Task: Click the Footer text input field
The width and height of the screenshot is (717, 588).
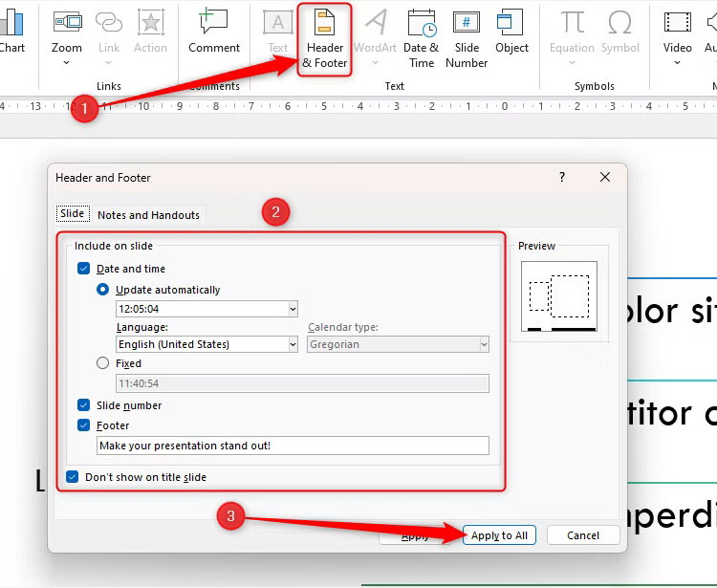Action: click(x=293, y=446)
